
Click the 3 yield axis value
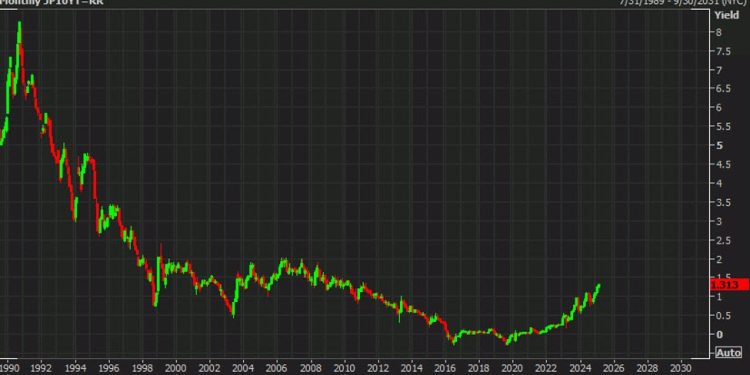(x=719, y=221)
